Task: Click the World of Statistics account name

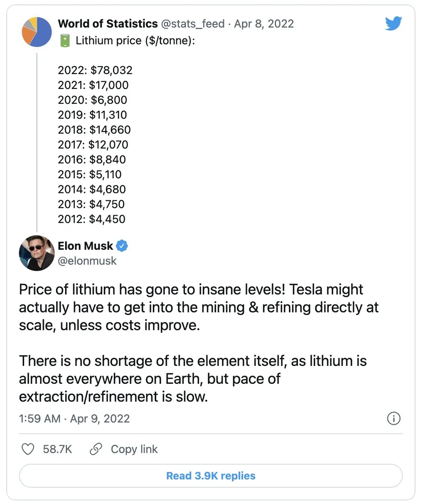Action: click(108, 24)
